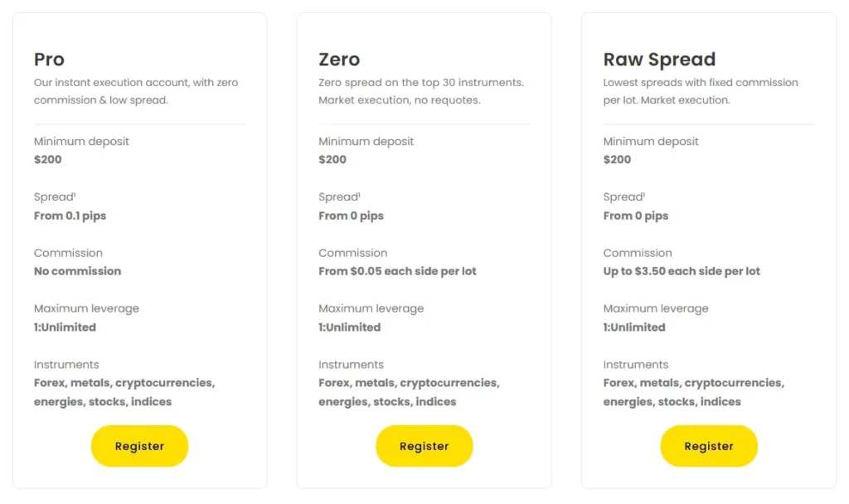The height and width of the screenshot is (504, 849).
Task: Click 'From 0.1 pips' text in Pro card
Action: pyautogui.click(x=70, y=216)
